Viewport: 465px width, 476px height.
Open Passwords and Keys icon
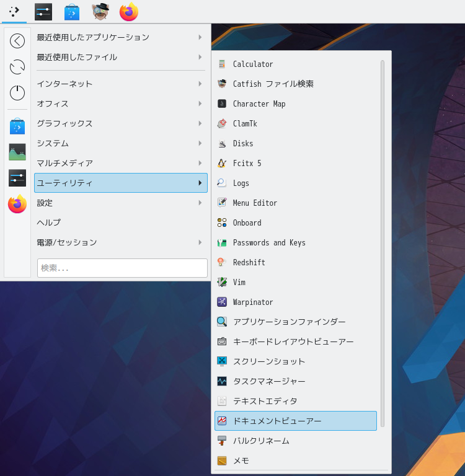coord(222,242)
